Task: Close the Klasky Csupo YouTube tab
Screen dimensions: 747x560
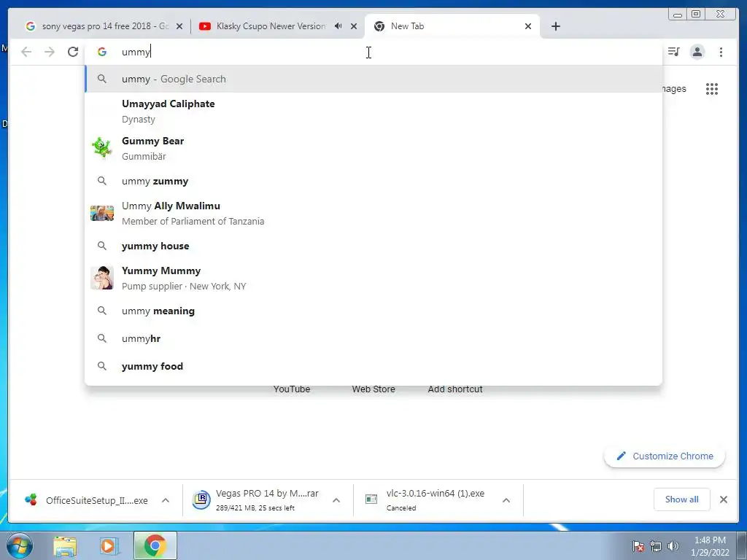Action: point(354,26)
